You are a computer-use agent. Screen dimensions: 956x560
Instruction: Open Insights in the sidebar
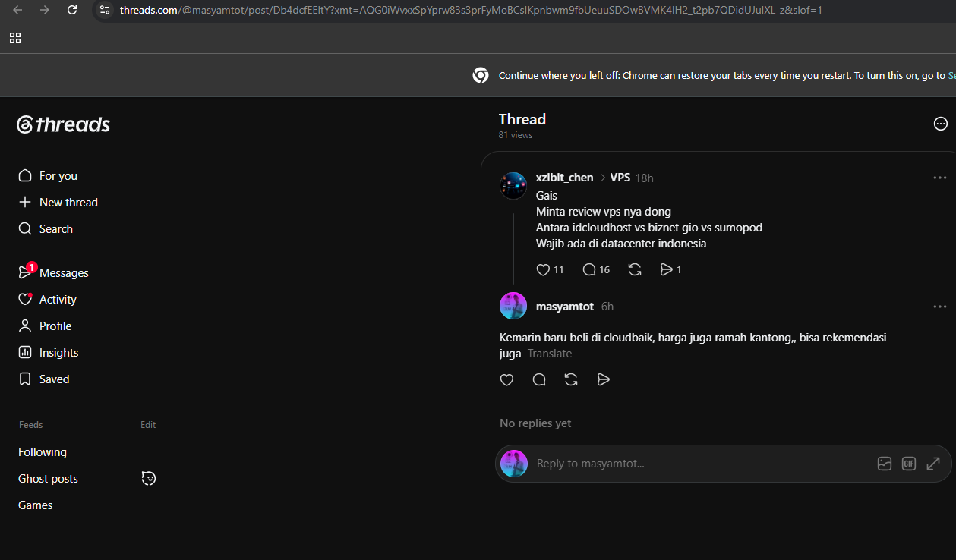tap(49, 352)
